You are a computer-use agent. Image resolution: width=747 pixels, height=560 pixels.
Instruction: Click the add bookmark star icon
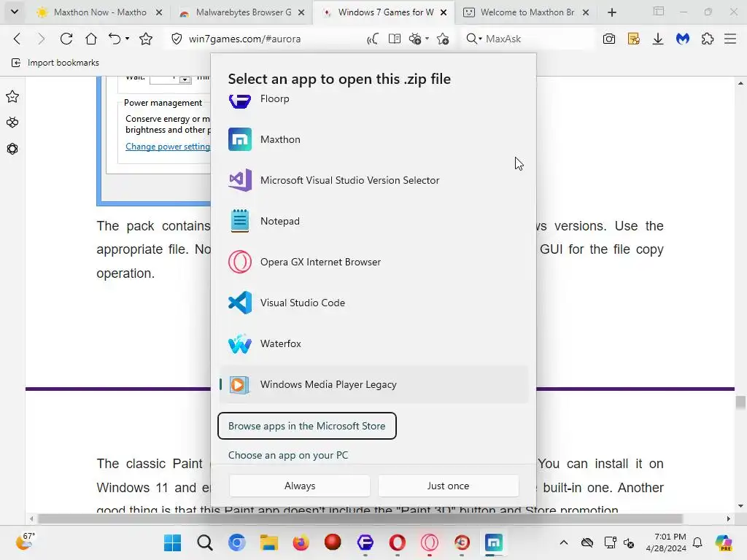(443, 39)
